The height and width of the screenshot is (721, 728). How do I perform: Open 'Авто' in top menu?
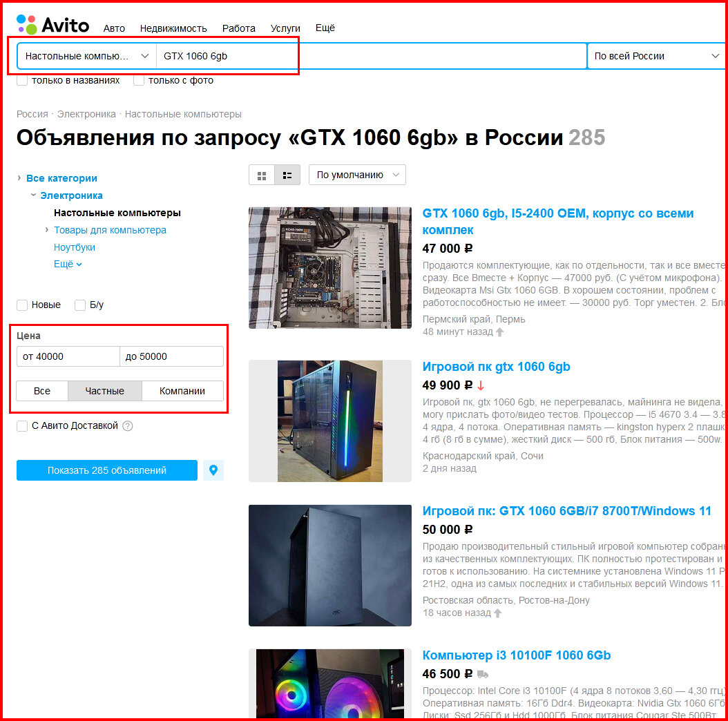(114, 28)
